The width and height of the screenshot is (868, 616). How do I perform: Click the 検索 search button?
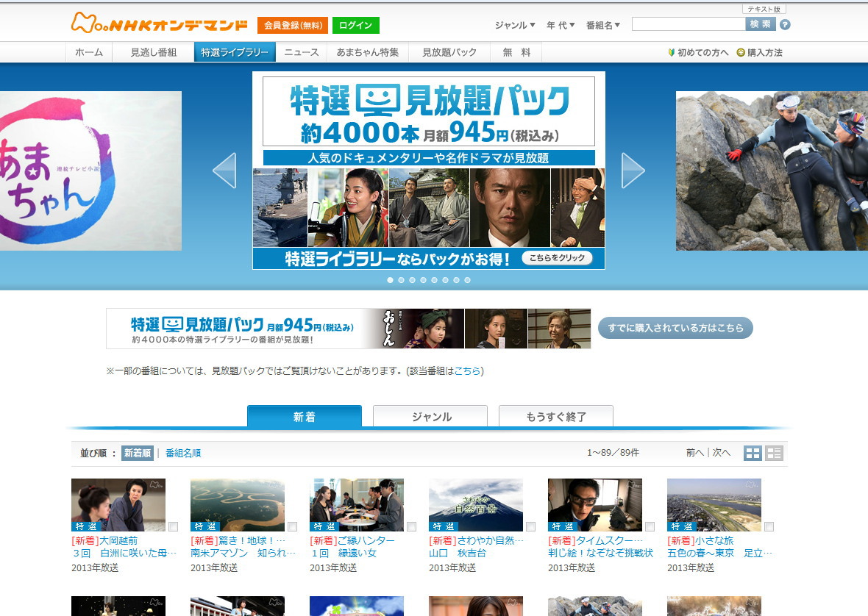tap(761, 24)
